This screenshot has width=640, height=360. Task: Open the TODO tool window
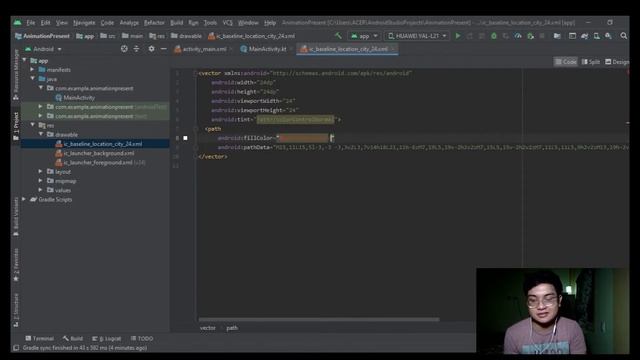142,338
